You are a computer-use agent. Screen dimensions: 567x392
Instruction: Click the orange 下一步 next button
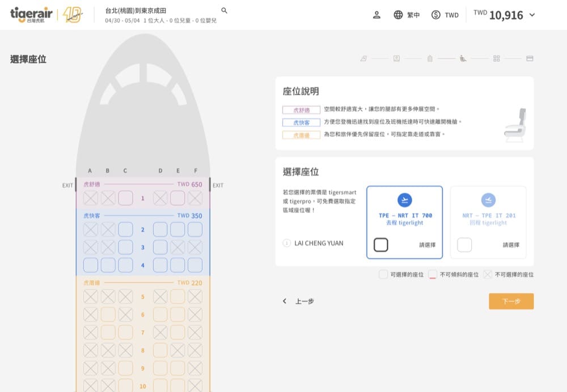[x=511, y=301]
